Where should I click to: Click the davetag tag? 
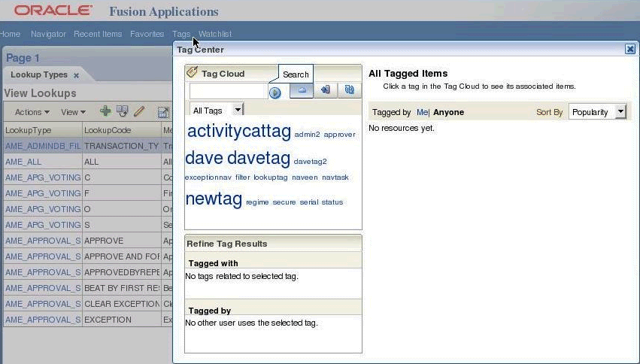click(259, 158)
